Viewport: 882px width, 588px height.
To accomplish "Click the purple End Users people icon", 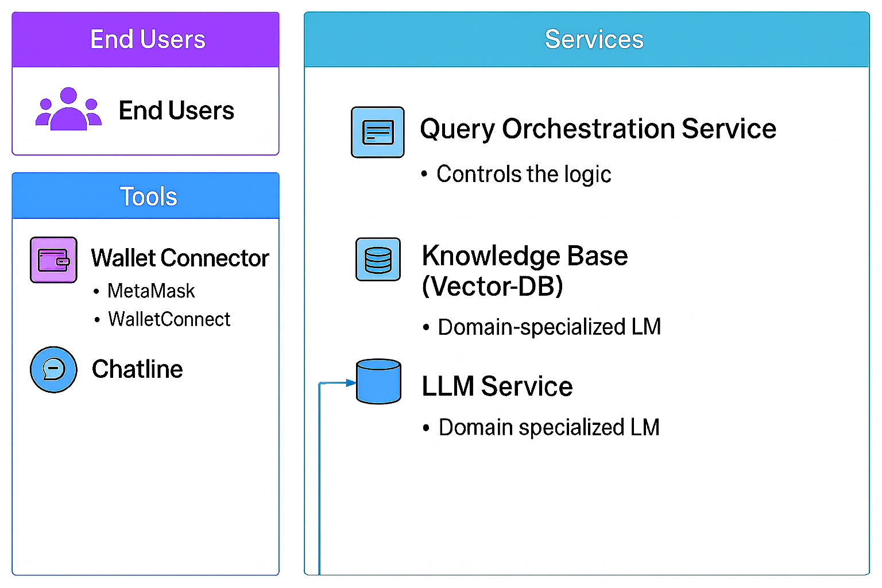I will (x=68, y=109).
